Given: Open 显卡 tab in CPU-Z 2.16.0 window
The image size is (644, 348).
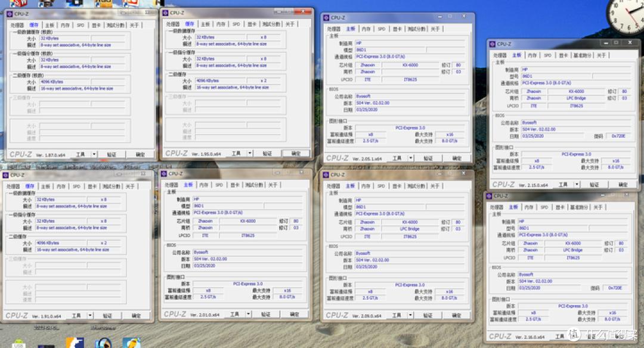Looking at the screenshot, I should [560, 207].
